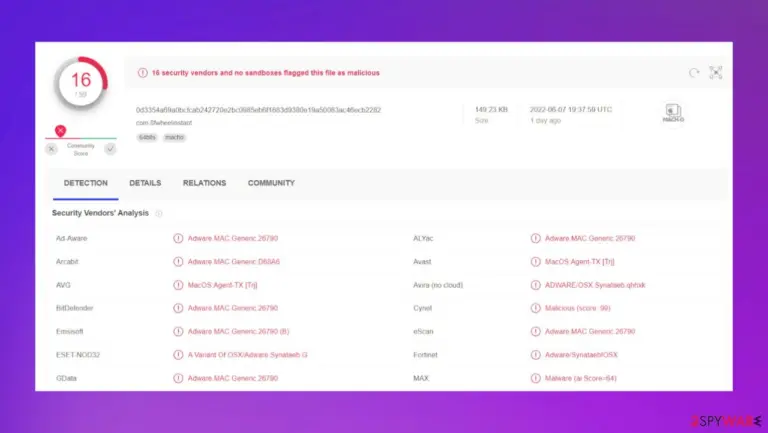
Task: Click the warning icon in the Cynet row
Action: 535,308
